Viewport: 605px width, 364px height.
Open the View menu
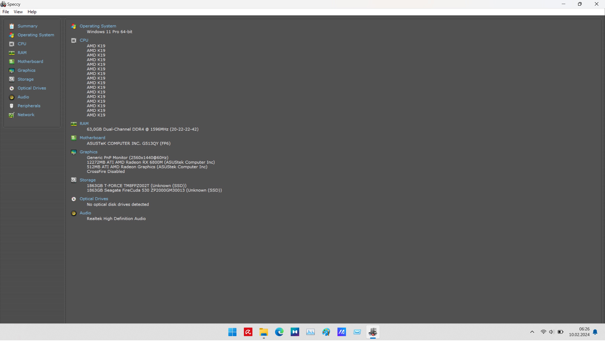(18, 12)
